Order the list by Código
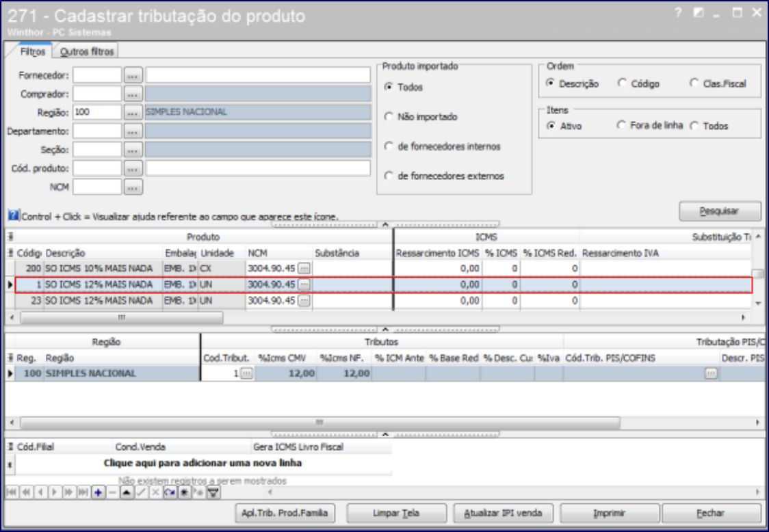This screenshot has width=769, height=532. [x=638, y=83]
